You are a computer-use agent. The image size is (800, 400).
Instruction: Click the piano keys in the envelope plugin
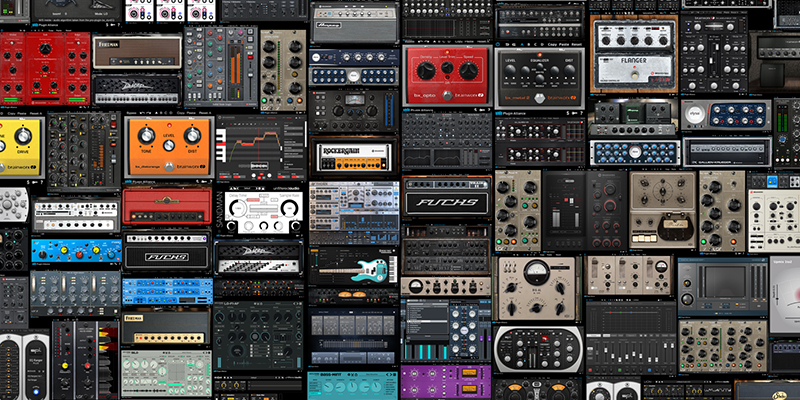coord(221,145)
